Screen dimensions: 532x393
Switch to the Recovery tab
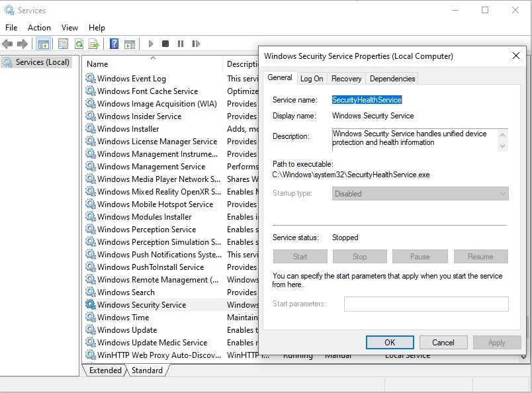[347, 78]
